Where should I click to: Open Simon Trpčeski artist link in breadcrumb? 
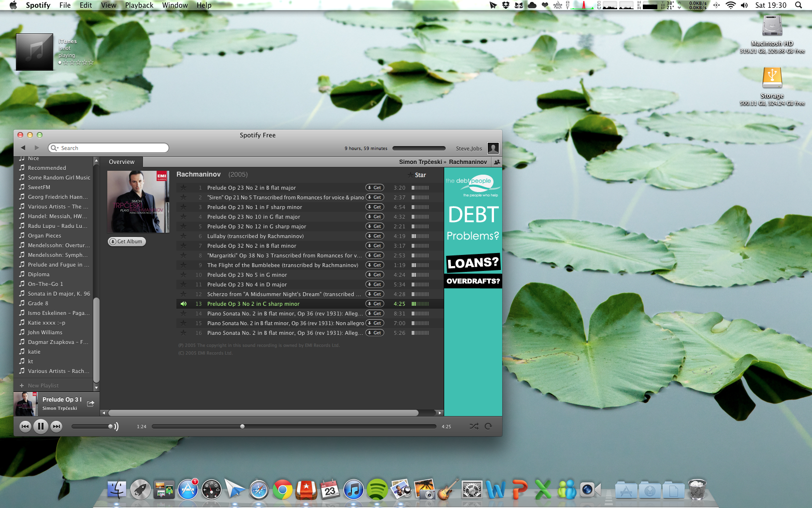point(420,162)
